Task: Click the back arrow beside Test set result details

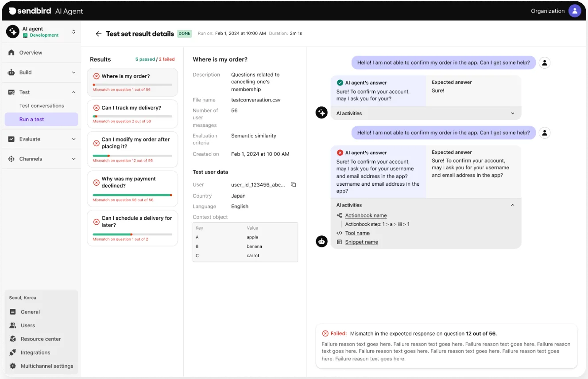Action: (x=98, y=34)
